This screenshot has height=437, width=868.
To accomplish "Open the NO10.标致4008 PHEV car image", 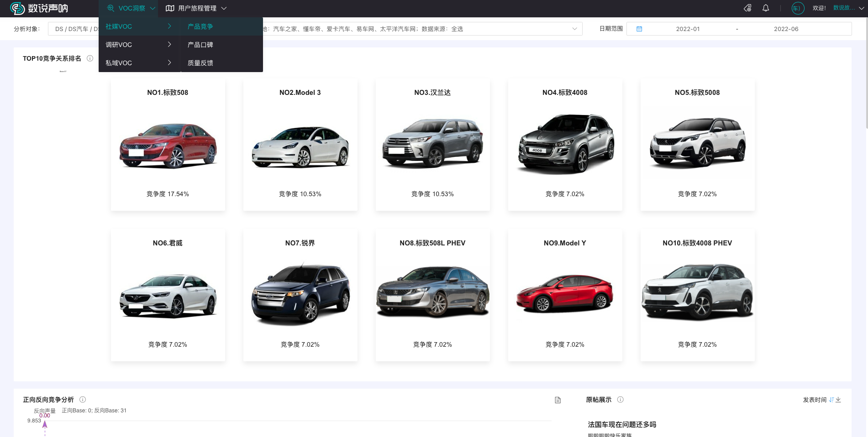I will [x=697, y=292].
